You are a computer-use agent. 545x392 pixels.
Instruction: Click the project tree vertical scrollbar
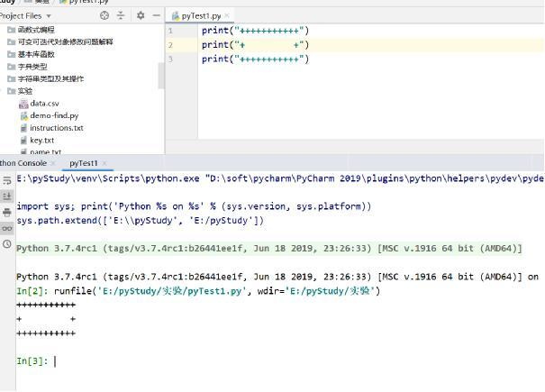(x=161, y=76)
